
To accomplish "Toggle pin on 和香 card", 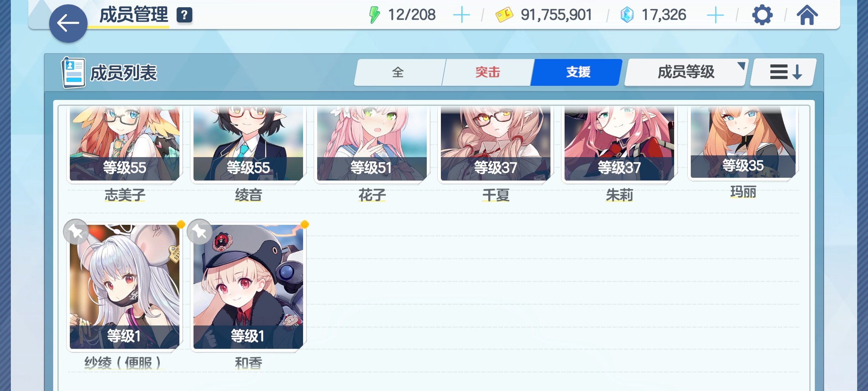I will tap(200, 232).
